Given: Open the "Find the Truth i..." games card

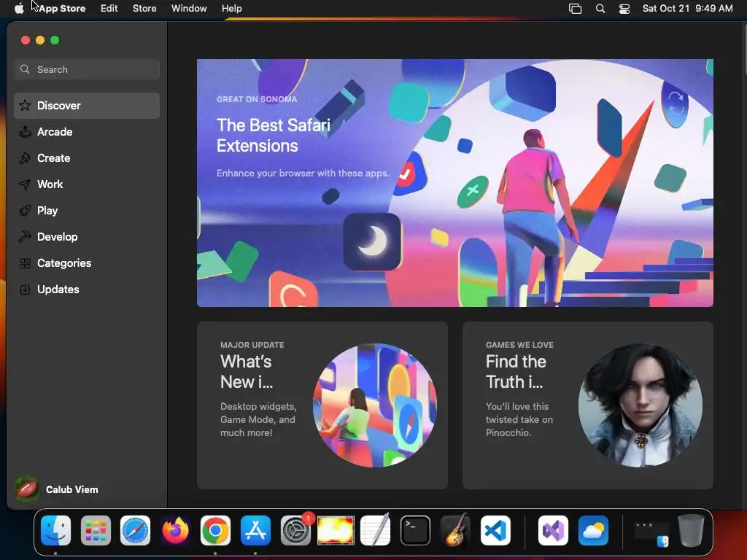Looking at the screenshot, I should point(588,405).
